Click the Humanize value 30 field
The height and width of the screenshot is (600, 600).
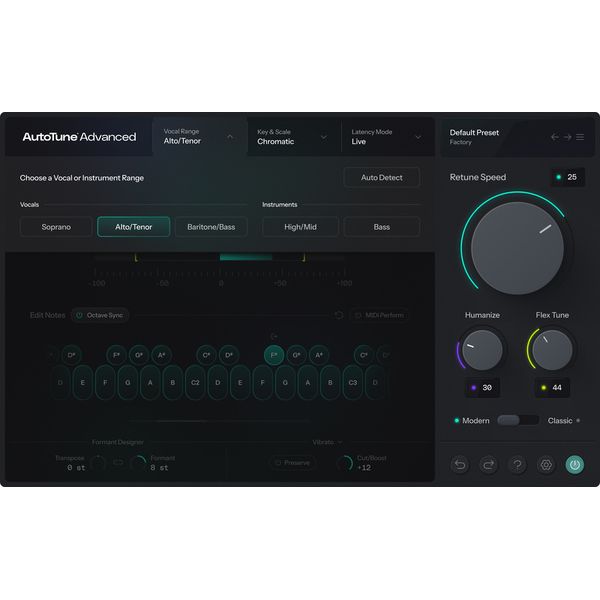coord(482,388)
